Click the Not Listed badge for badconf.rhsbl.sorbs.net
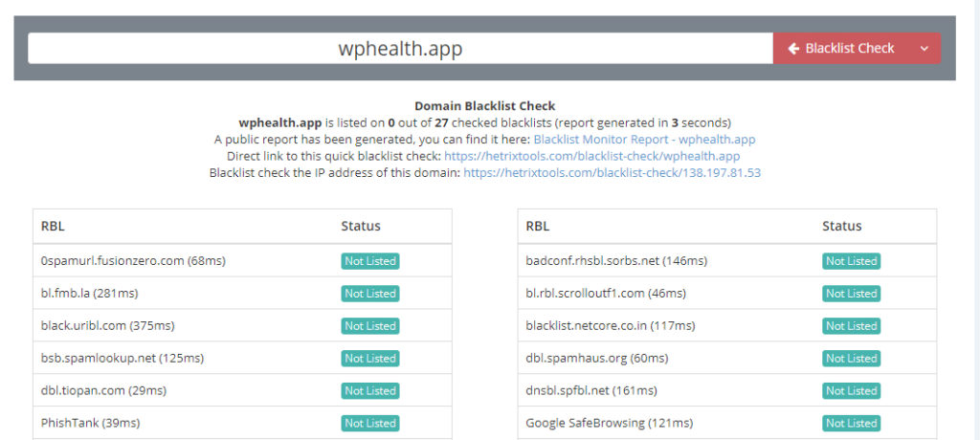Screen dimensions: 980x440 [x=851, y=261]
